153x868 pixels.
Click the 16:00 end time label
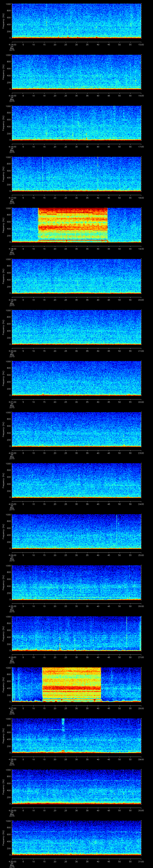[x=141, y=96]
